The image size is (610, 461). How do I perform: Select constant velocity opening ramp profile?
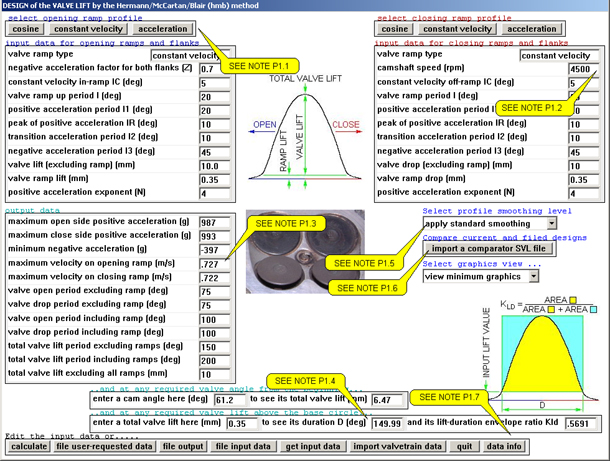pyautogui.click(x=88, y=29)
